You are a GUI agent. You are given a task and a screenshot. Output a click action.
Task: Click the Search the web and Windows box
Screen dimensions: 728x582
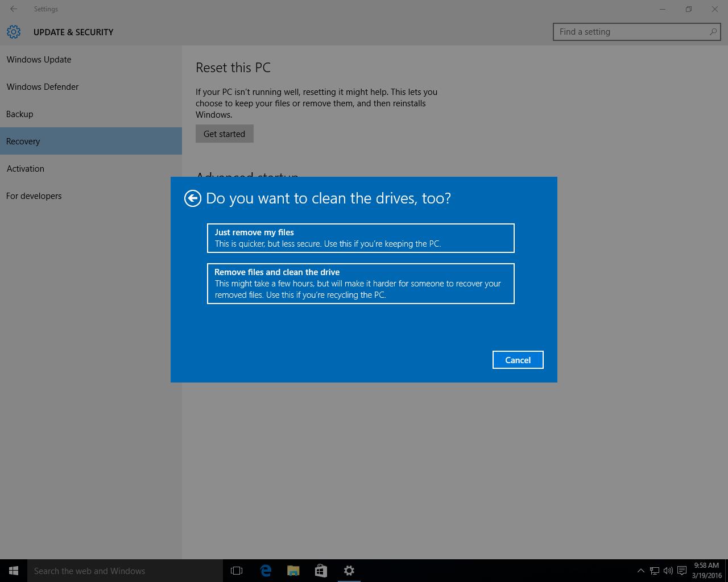[x=125, y=571]
